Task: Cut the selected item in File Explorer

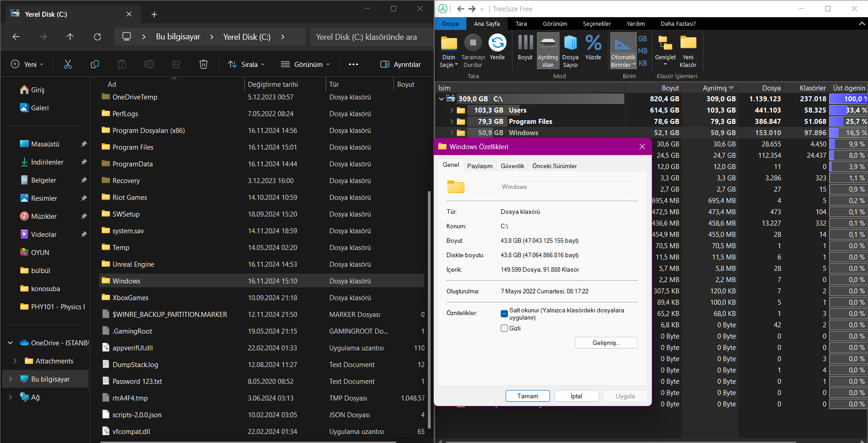Action: (68, 64)
